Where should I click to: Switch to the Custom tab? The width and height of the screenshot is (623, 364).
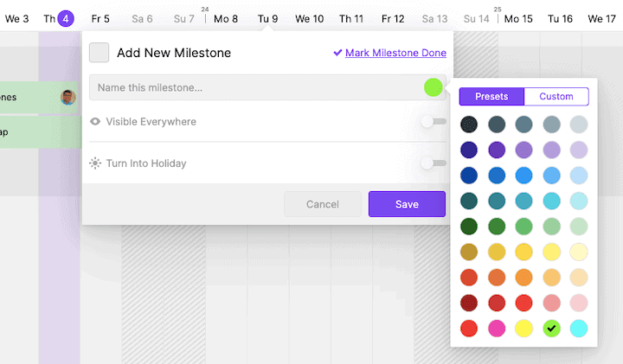[x=556, y=97]
